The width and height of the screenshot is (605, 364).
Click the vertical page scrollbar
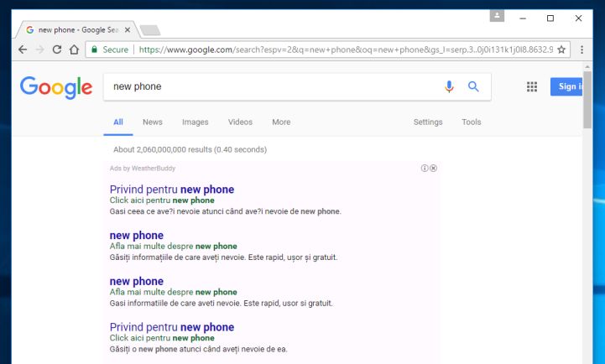587,101
